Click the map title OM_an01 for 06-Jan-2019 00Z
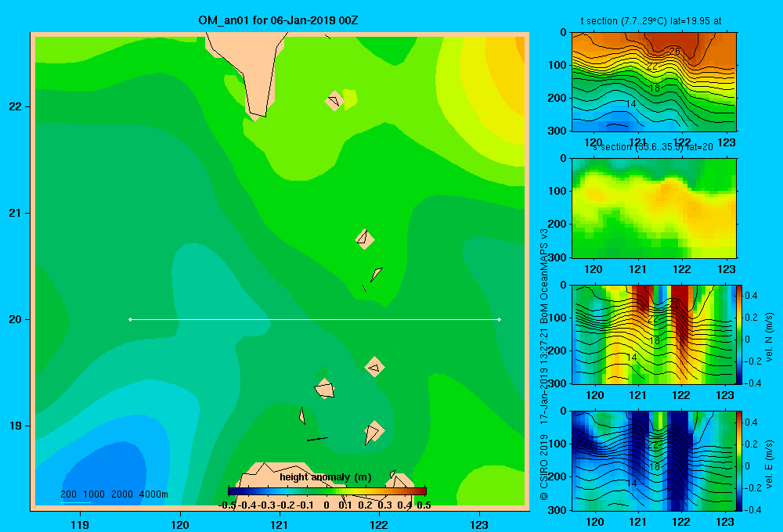This screenshot has height=532, width=783. [278, 20]
